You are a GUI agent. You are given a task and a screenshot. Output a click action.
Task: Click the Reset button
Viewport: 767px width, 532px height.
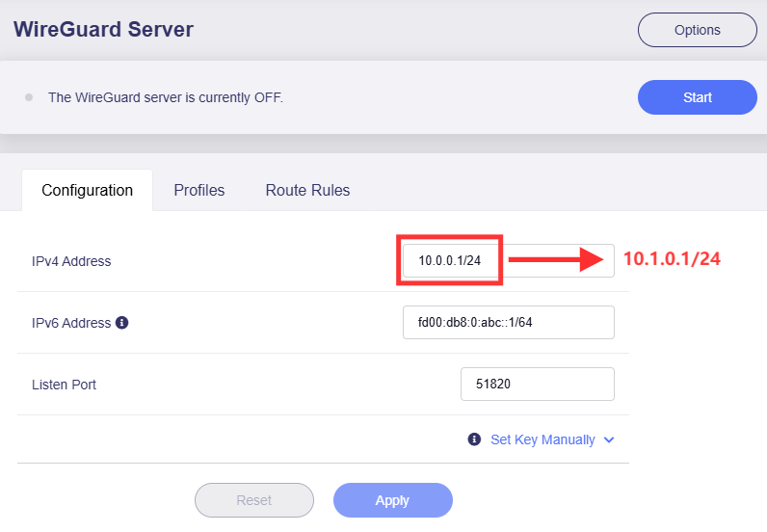point(254,500)
